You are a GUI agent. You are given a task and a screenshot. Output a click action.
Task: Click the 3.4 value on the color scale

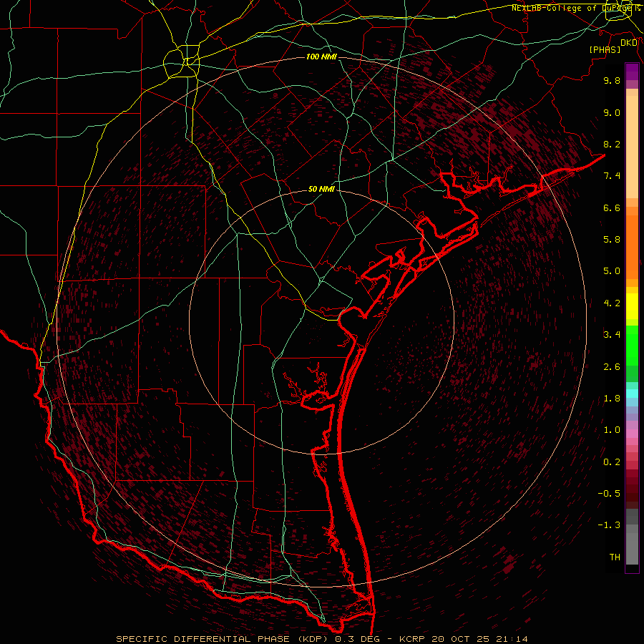(612, 335)
